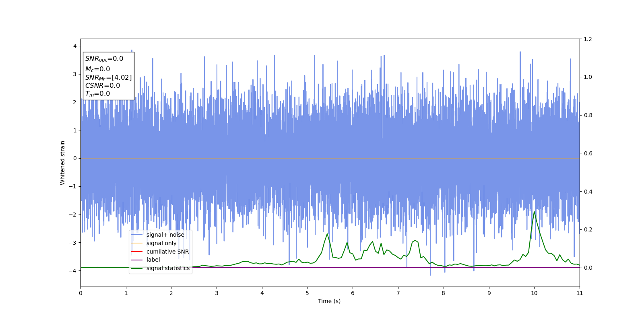The width and height of the screenshot is (644, 322).
Task: Click the x-axis tick label 11
Action: point(580,293)
